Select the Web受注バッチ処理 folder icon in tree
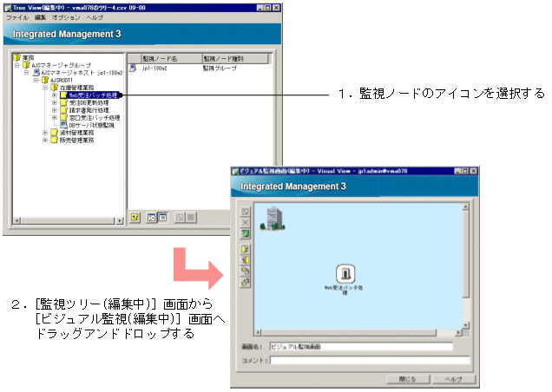Image resolution: width=552 pixels, height=392 pixels. tap(63, 95)
